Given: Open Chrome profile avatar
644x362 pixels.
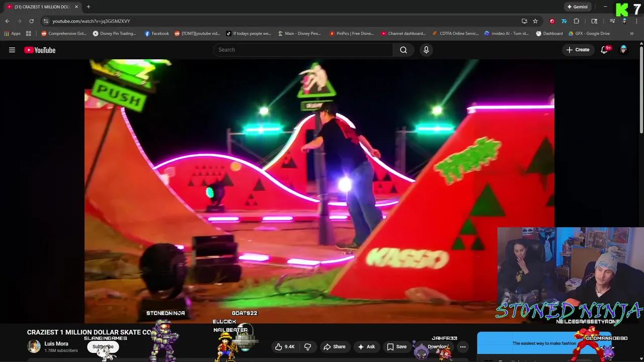Looking at the screenshot, I should 624,21.
